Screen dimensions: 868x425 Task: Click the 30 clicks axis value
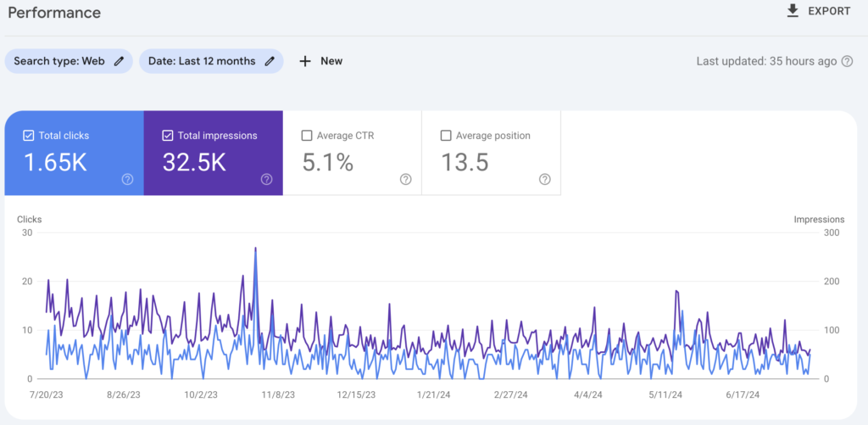26,232
